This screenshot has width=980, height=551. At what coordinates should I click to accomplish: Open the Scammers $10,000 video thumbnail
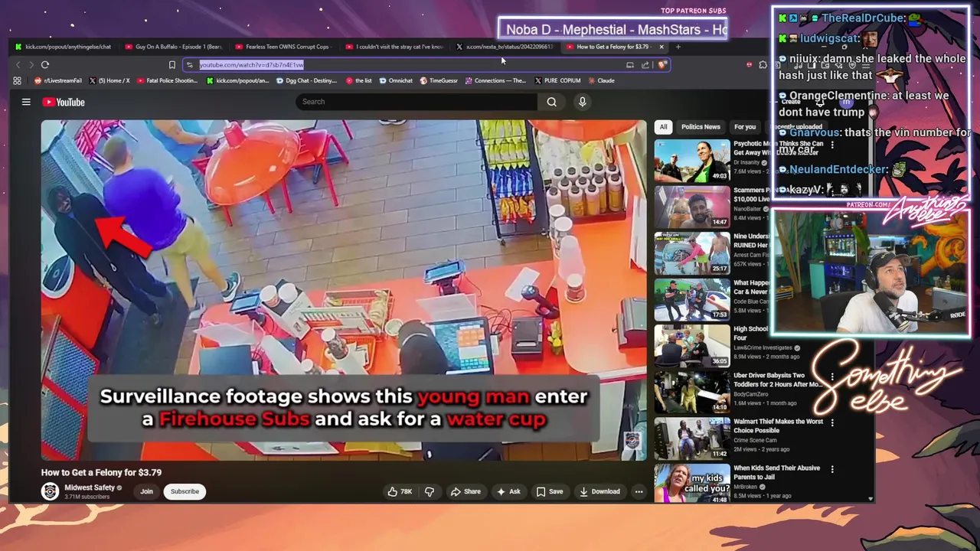pyautogui.click(x=692, y=207)
